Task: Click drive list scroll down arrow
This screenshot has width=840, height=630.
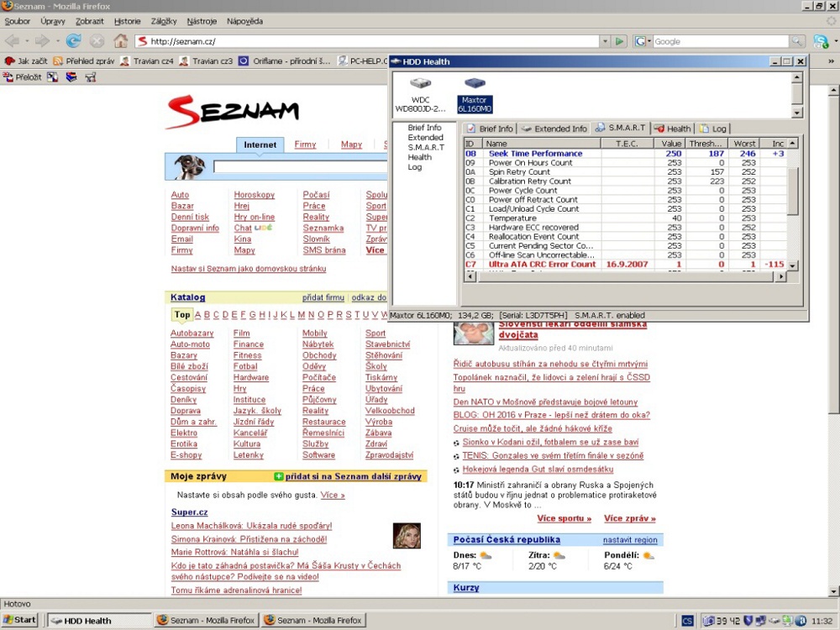Action: pyautogui.click(x=796, y=113)
